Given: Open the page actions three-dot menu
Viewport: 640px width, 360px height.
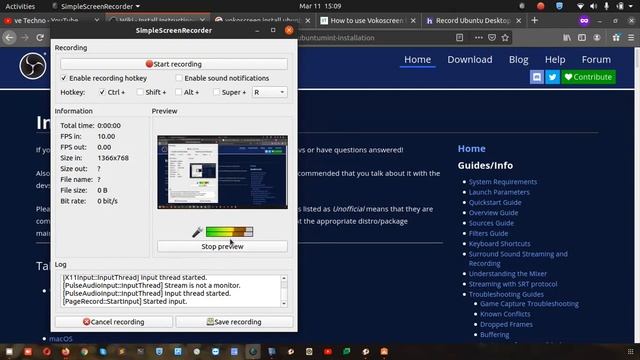Looking at the screenshot, I should click(478, 38).
